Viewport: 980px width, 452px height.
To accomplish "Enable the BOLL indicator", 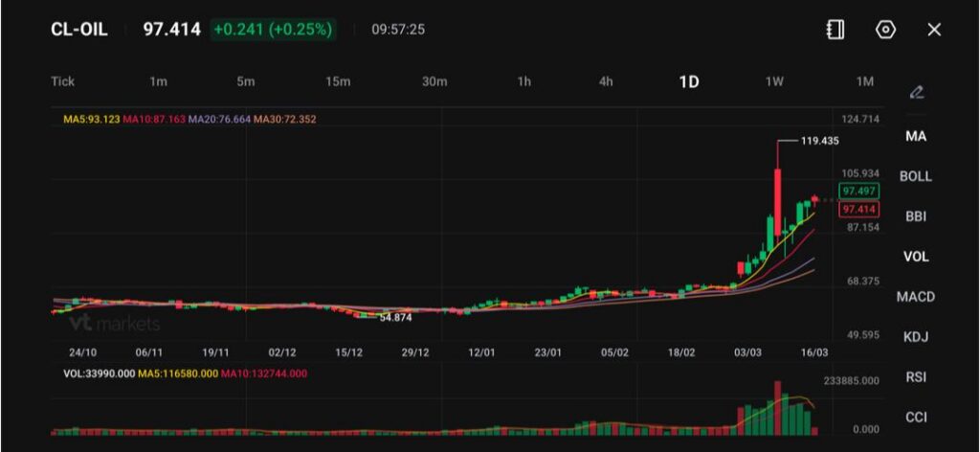I will (x=916, y=176).
